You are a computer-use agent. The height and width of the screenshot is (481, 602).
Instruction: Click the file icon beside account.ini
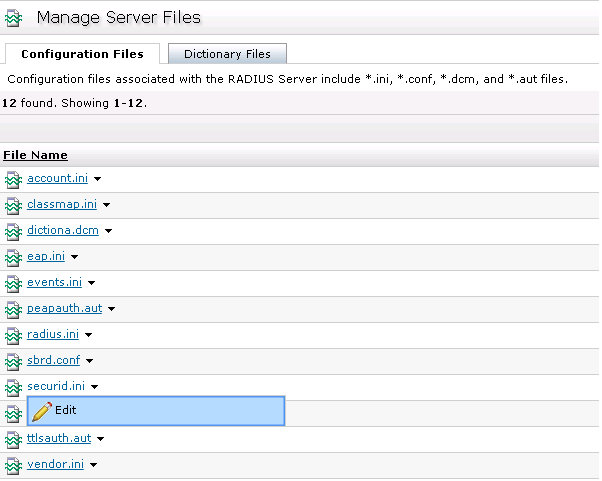click(x=13, y=179)
